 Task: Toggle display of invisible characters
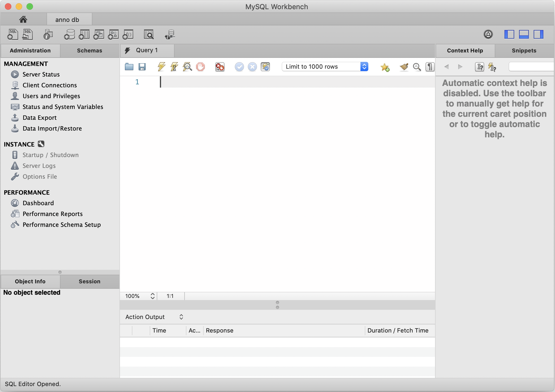(430, 67)
